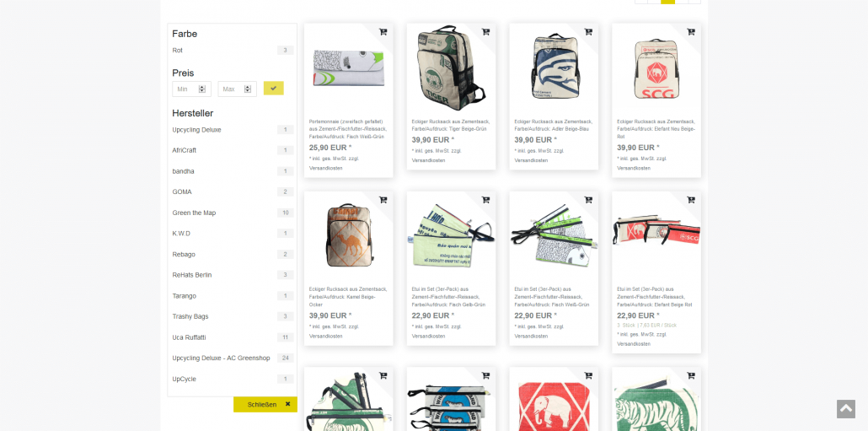Click the Min price input field
868x431 pixels.
pos(191,89)
